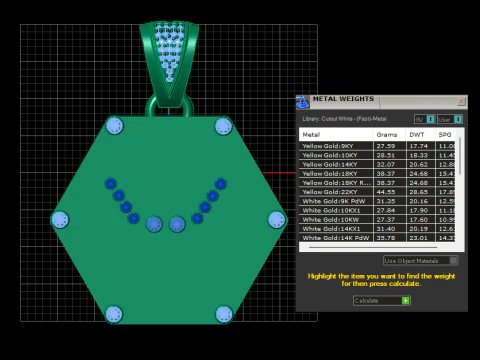480x360 pixels.
Task: Click the 44.55 grams value
Action: [386, 192]
